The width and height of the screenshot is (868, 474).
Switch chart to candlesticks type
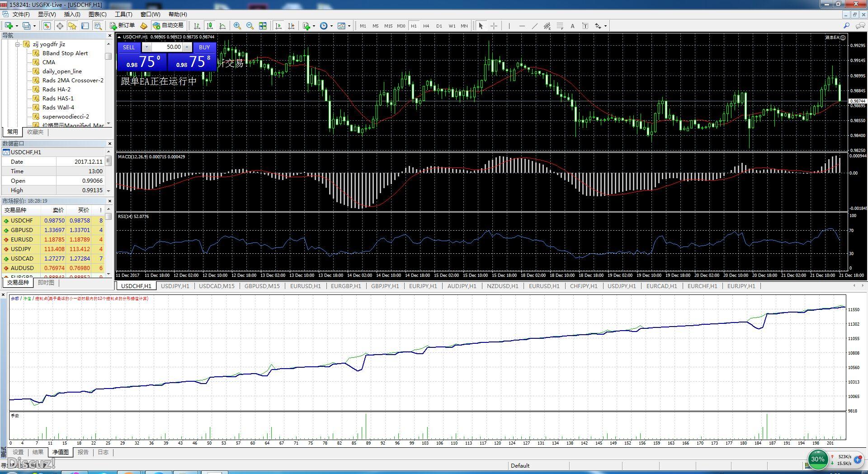[209, 26]
